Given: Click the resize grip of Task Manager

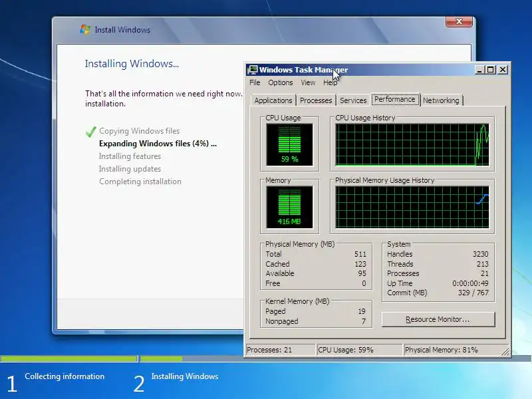Looking at the screenshot, I should click(x=505, y=352).
